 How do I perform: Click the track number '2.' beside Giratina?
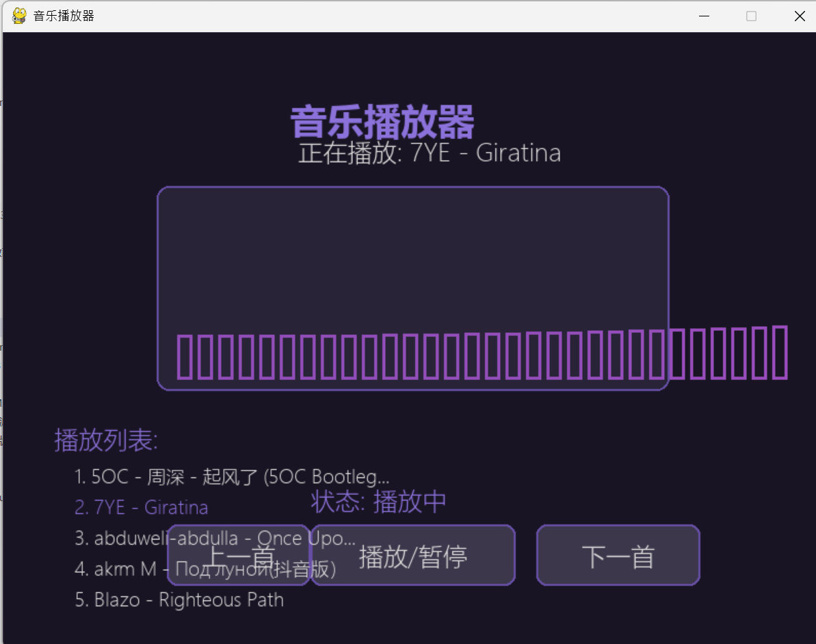click(x=81, y=507)
